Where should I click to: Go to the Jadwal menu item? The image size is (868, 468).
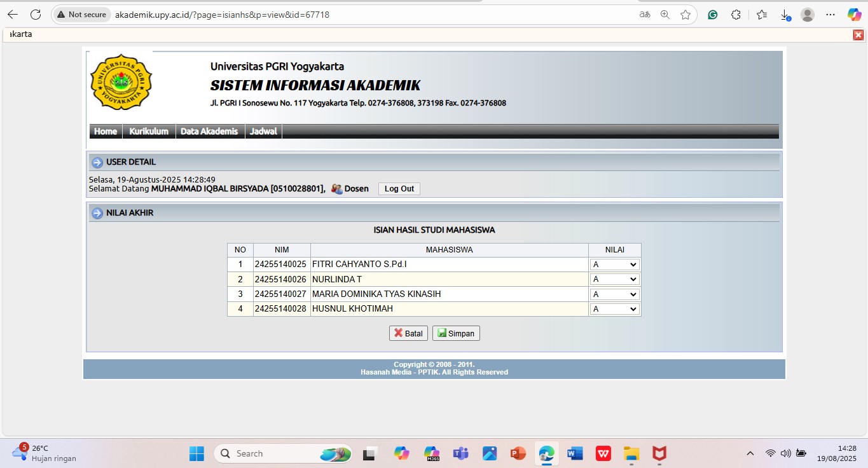263,132
